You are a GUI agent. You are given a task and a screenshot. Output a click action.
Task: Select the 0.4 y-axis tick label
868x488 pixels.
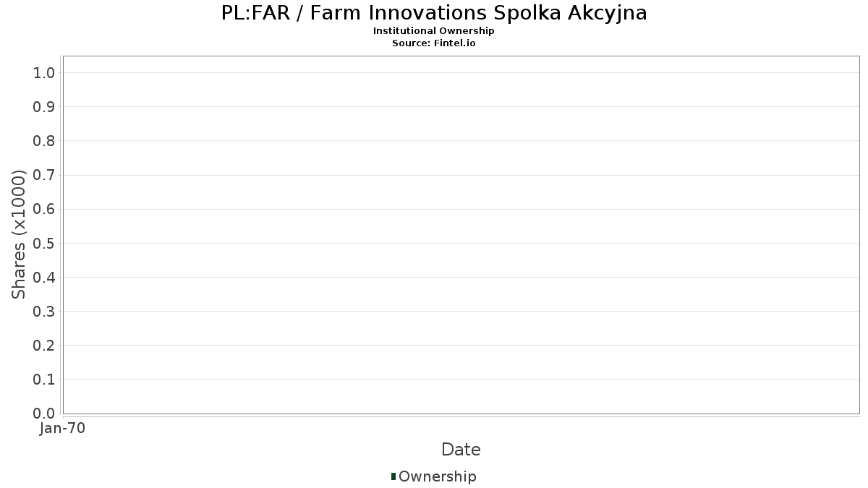click(x=44, y=277)
